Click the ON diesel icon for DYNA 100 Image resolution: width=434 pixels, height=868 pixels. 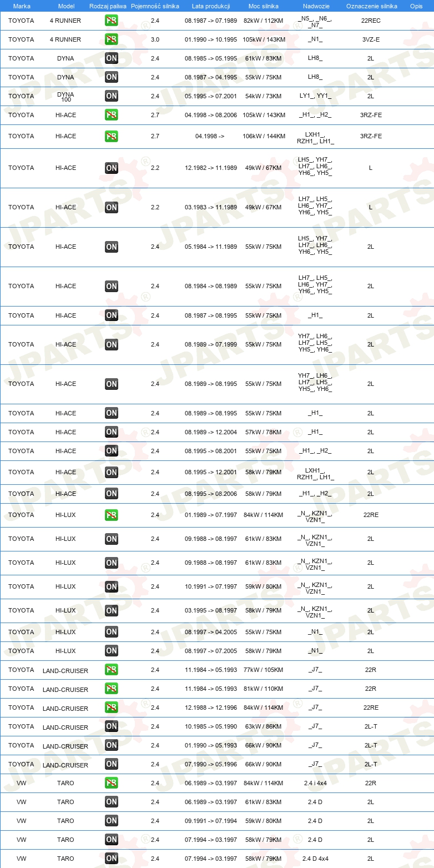tap(112, 96)
